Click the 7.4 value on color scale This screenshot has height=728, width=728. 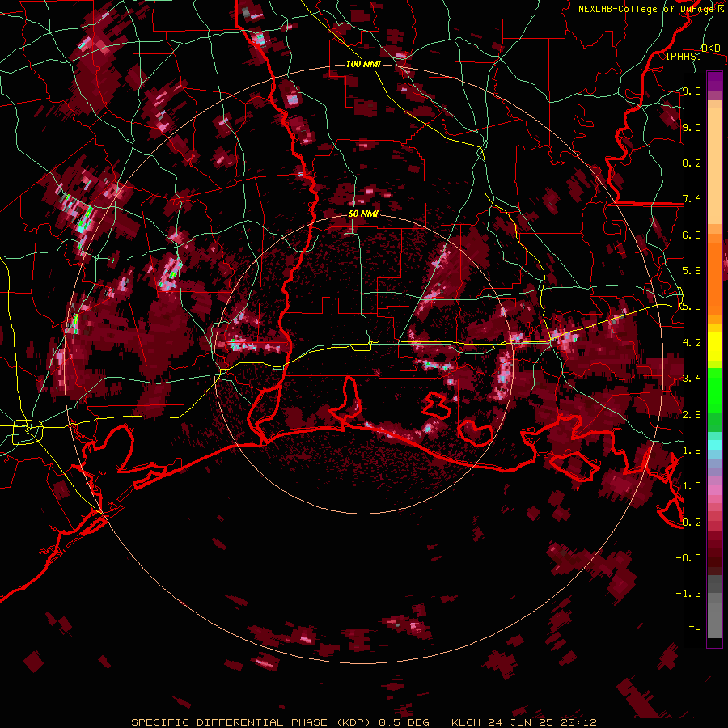[692, 199]
